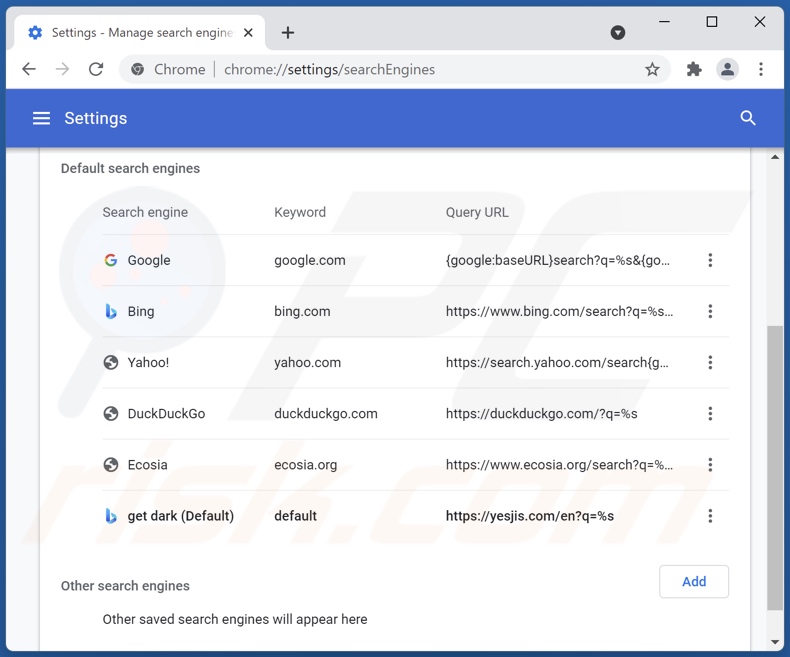The height and width of the screenshot is (657, 790).
Task: Open Chrome's three-dot main menu
Action: 761,69
